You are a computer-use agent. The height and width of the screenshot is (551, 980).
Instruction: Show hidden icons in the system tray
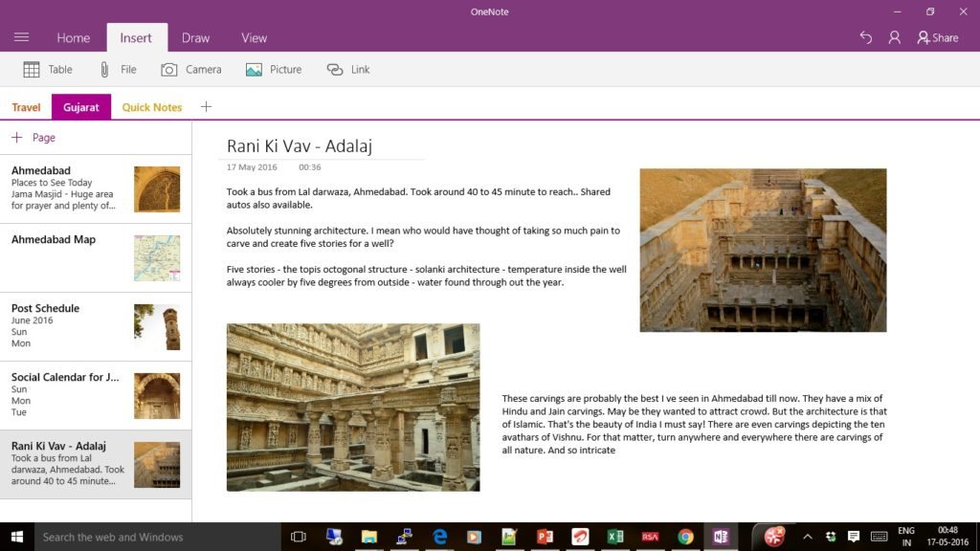pos(807,537)
